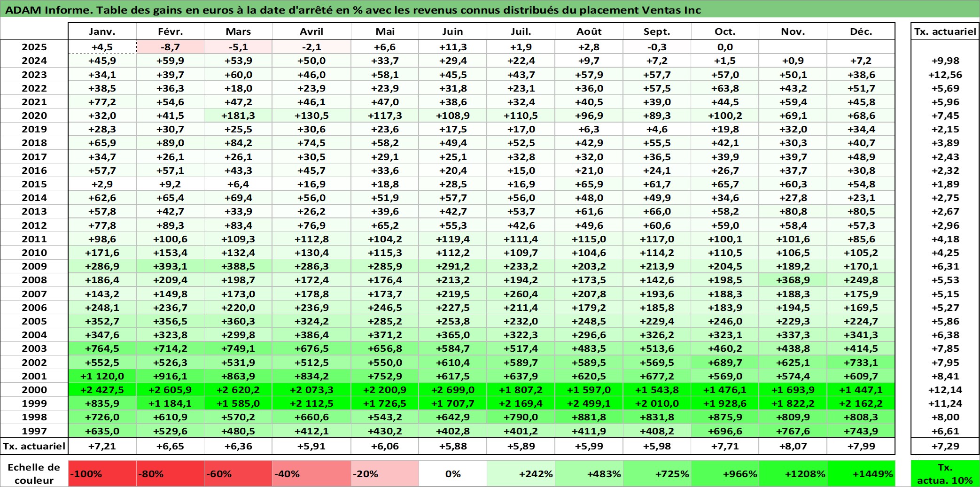Select the +368,9 cell in 2008 row

click(x=793, y=280)
